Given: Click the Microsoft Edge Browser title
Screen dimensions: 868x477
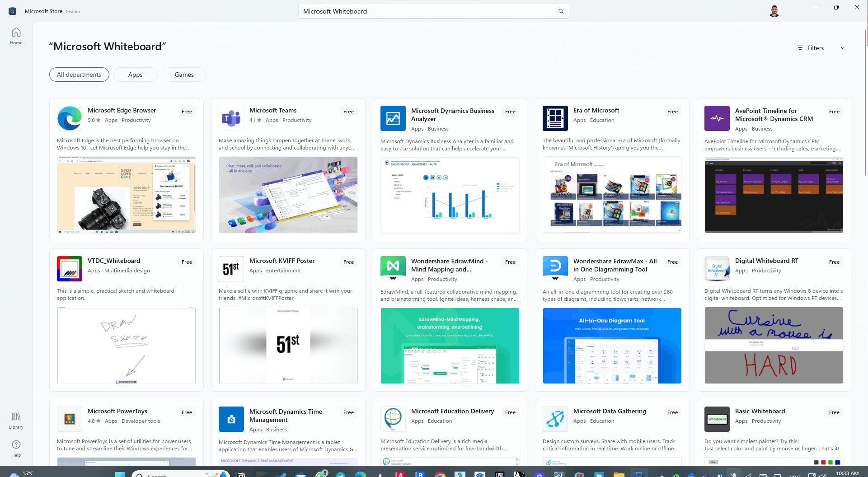Looking at the screenshot, I should 122,110.
